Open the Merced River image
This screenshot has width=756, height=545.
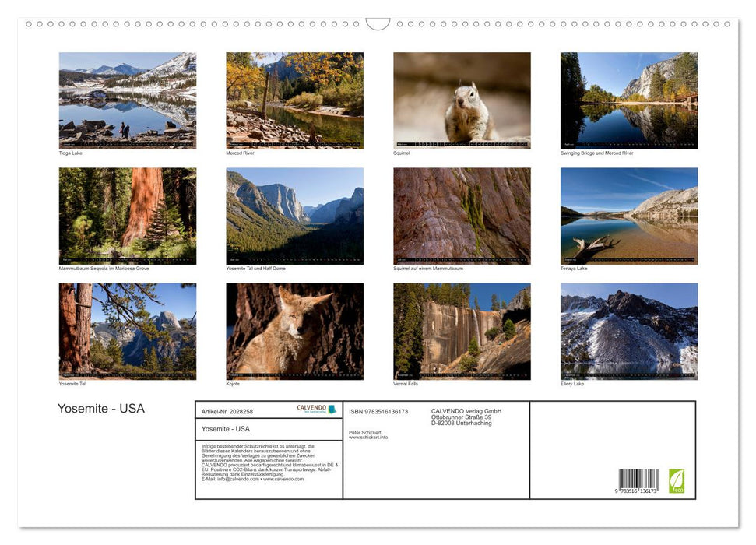pos(294,100)
